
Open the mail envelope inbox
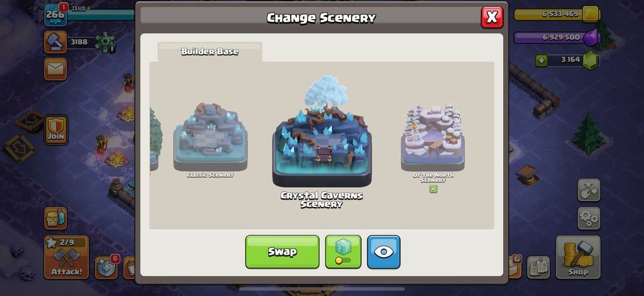pos(56,69)
